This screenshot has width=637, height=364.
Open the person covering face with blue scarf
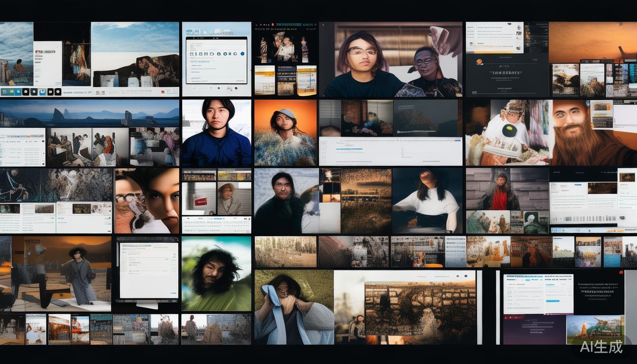[293, 307]
